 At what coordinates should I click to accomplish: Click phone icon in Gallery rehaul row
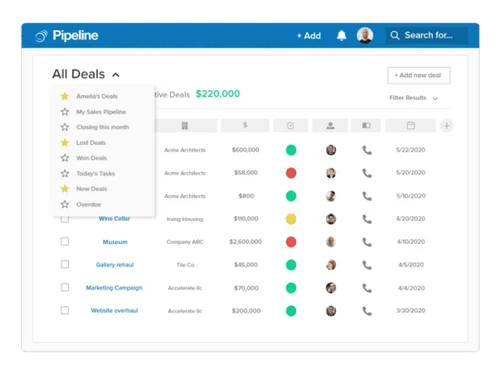(x=367, y=265)
